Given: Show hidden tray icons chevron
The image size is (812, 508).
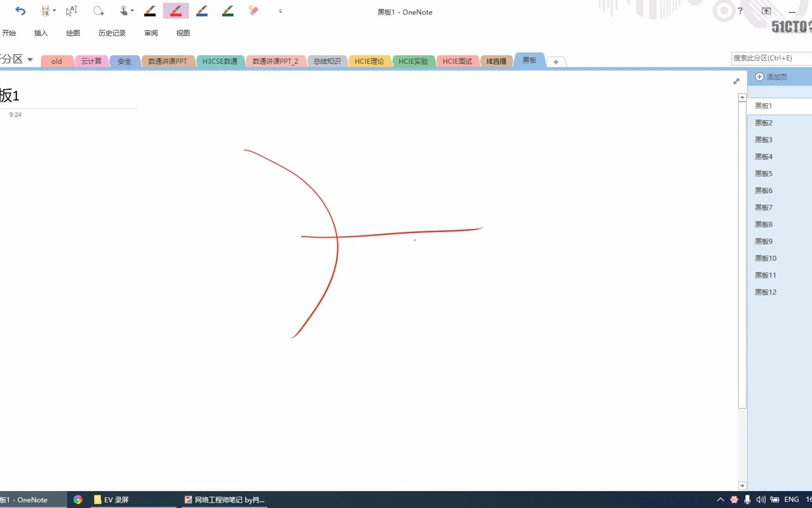Looking at the screenshot, I should (x=720, y=500).
